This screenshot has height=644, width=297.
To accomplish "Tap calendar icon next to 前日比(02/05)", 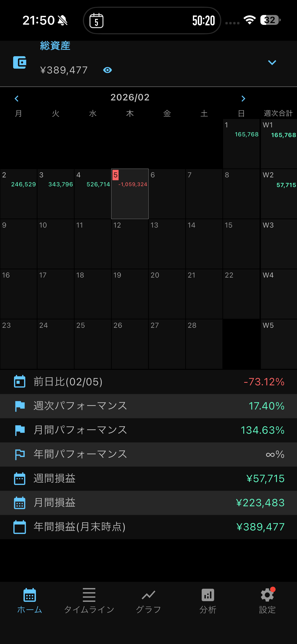I will tap(20, 381).
